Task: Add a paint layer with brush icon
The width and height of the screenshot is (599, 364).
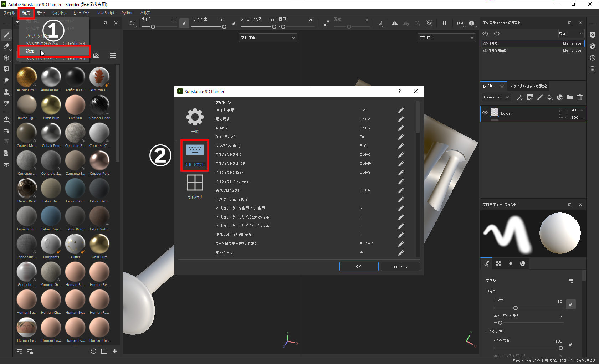Action: tap(540, 97)
